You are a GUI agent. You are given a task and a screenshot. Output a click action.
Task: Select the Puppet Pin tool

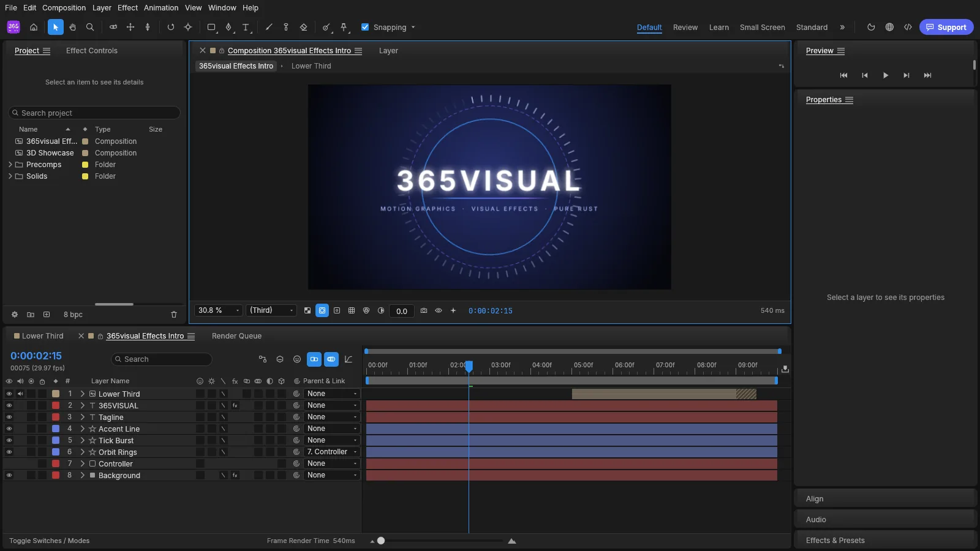[344, 27]
